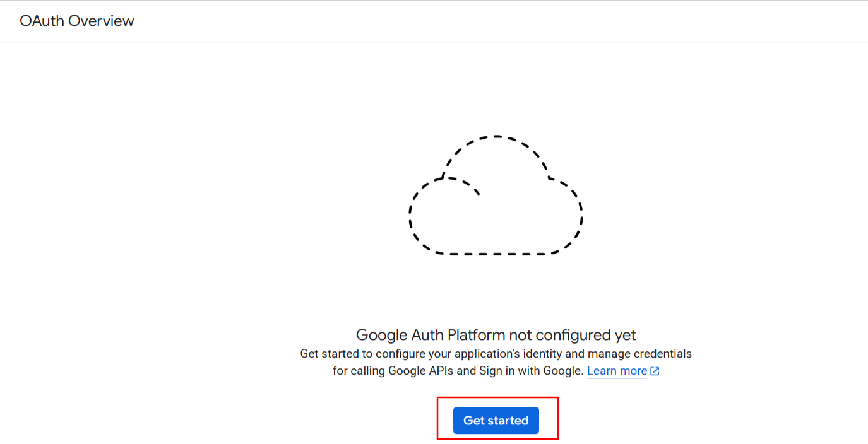Open the Learn more link
The height and width of the screenshot is (444, 868).
coord(617,371)
